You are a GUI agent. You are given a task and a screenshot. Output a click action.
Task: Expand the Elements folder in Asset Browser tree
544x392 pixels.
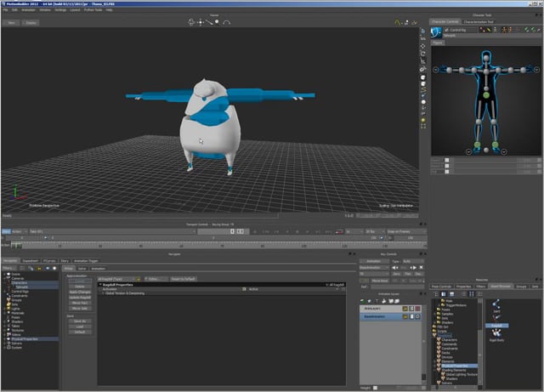(435, 361)
